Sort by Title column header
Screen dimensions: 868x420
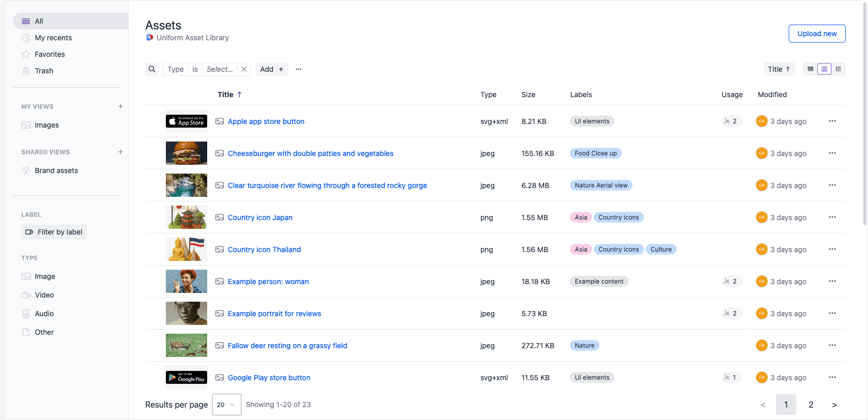pyautogui.click(x=229, y=95)
